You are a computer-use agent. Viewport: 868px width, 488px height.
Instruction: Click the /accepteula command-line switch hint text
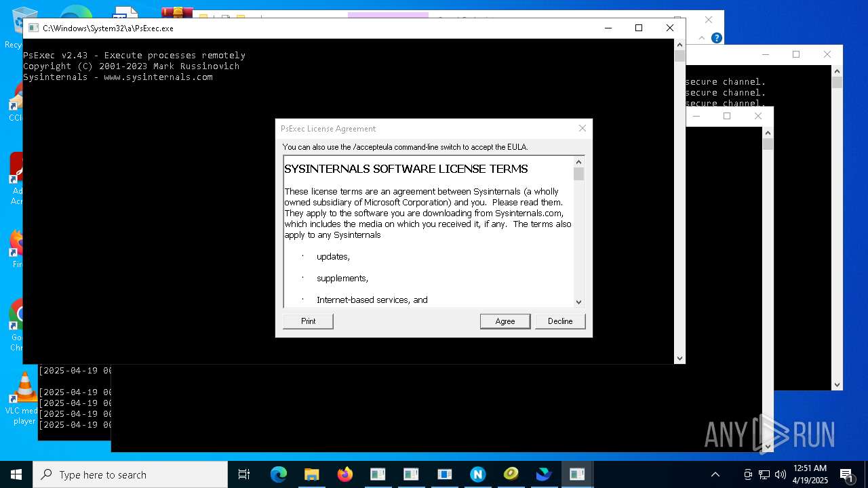405,146
